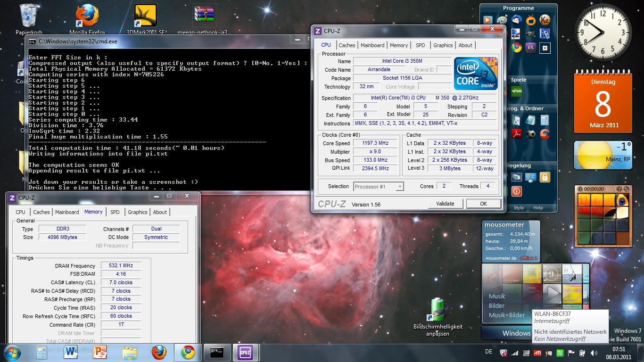Click the weather gadget for Mainz, RP
Image resolution: width=644 pixels, height=362 pixels.
coord(603,155)
